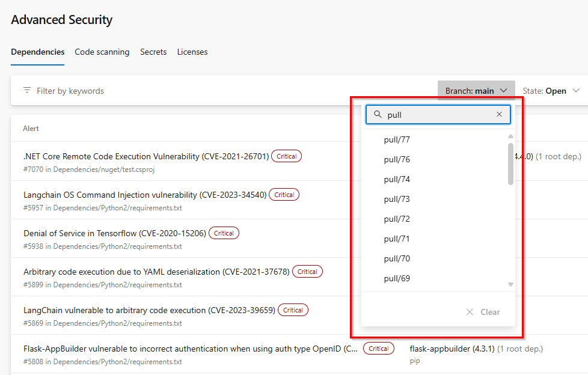Click the Critical badge on Flask-AppBuilder alert
The width and height of the screenshot is (588, 375).
point(378,349)
